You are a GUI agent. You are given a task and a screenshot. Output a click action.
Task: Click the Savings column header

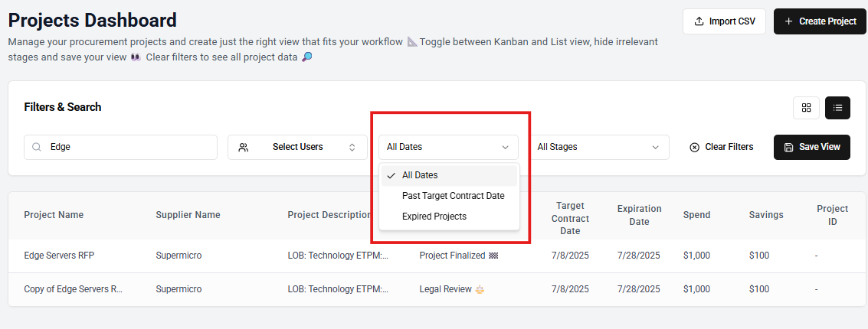[766, 215]
